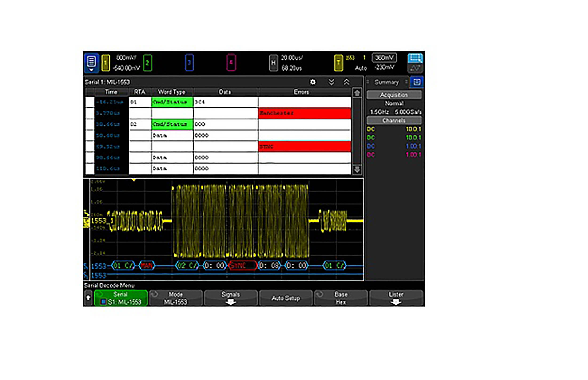Toggle the S1 checkbox in Serial softkey
The height and width of the screenshot is (380, 588).
coord(103,302)
